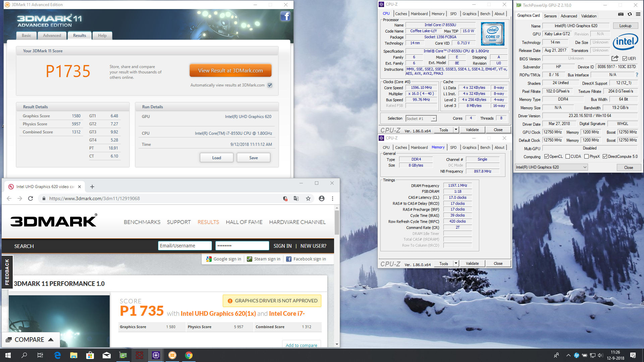
Task: Open the Chrome profile avatar icon
Action: coord(322,198)
